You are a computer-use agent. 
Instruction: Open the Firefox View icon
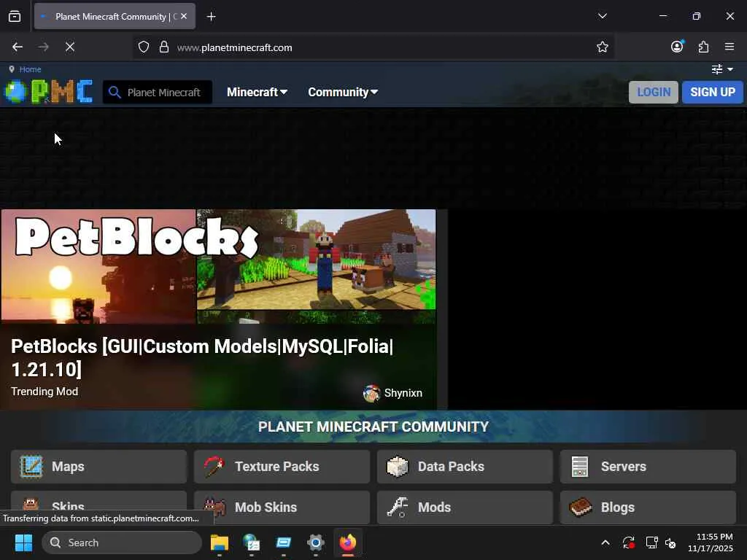(15, 17)
